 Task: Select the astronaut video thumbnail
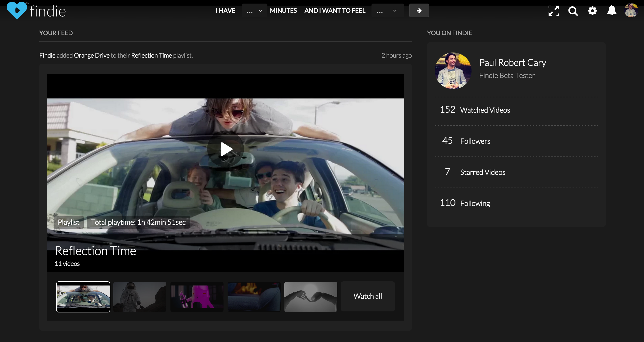140,297
